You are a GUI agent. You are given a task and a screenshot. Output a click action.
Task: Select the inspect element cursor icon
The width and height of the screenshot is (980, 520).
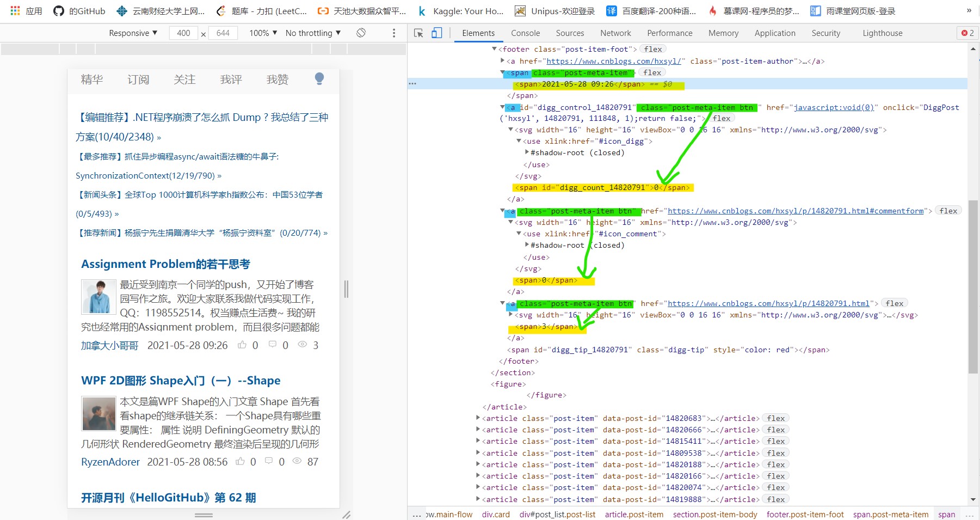coord(418,33)
